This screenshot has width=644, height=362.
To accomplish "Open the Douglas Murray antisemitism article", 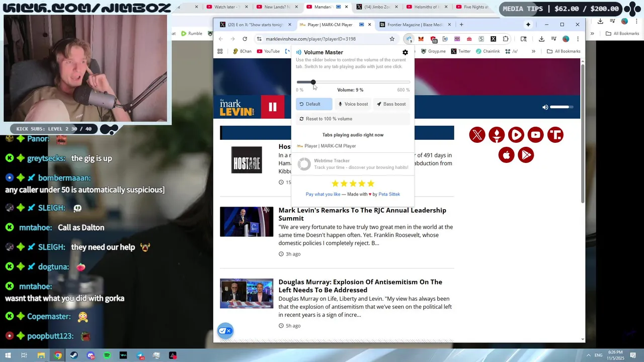I will [360, 286].
